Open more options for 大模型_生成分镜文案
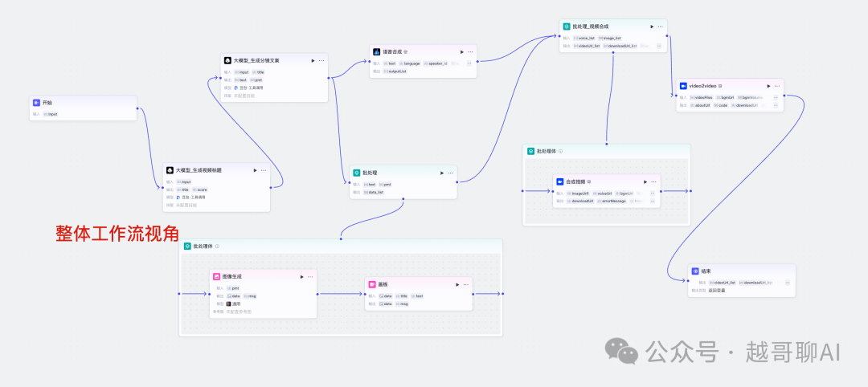868x387 pixels. (321, 60)
